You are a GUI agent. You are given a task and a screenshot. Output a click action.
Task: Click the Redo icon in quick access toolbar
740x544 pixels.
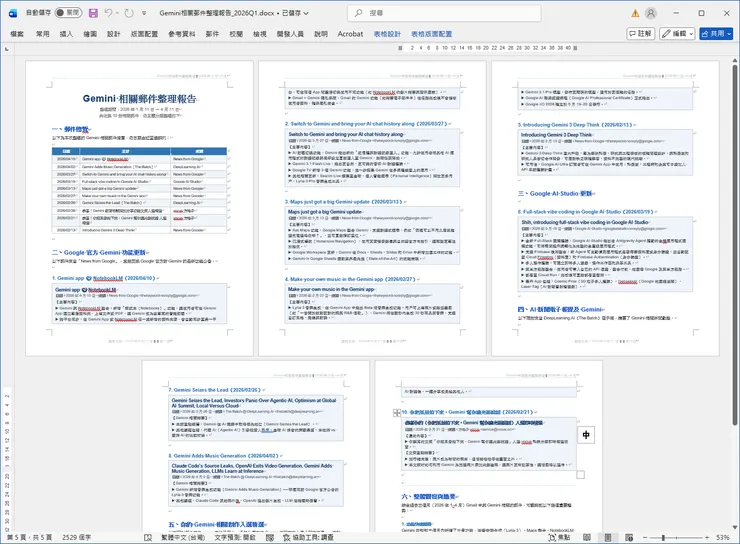(x=131, y=13)
